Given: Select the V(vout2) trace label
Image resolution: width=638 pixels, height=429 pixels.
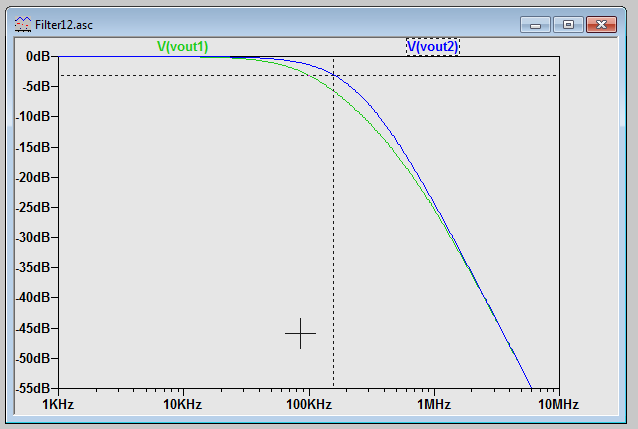Looking at the screenshot, I should (433, 46).
